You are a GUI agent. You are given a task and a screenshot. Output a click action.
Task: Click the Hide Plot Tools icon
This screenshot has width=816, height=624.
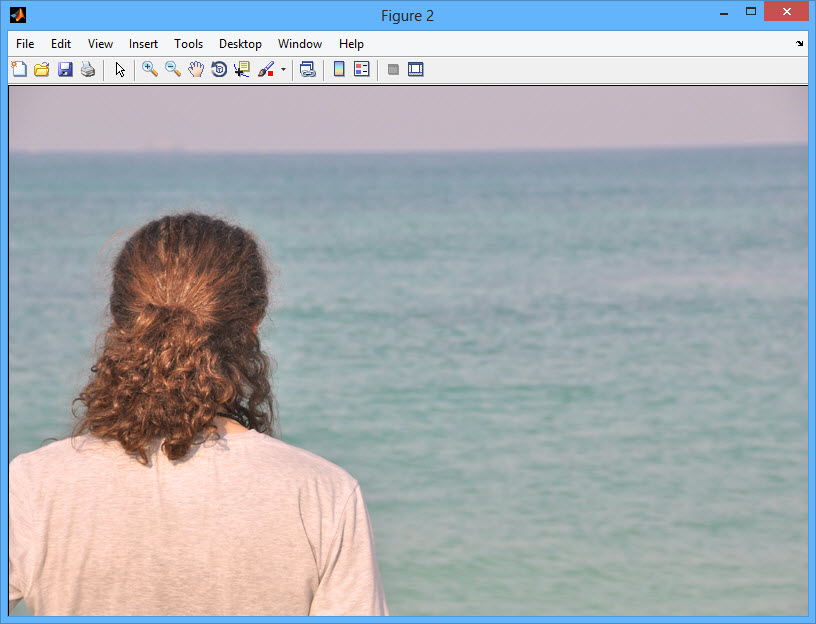[393, 69]
